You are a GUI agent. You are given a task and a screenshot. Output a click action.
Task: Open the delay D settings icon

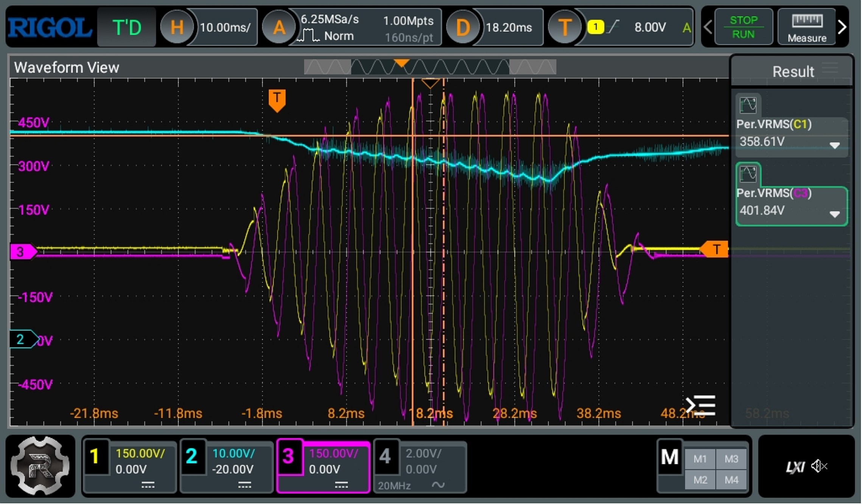462,27
